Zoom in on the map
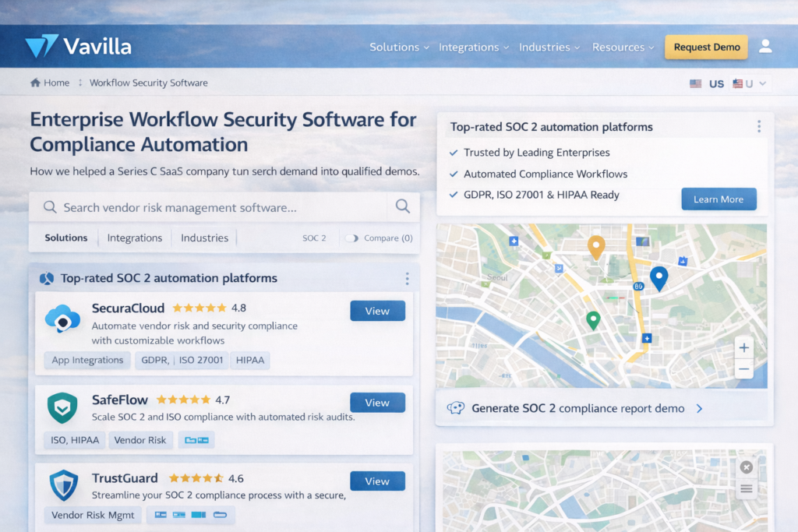This screenshot has height=532, width=798. 744,348
